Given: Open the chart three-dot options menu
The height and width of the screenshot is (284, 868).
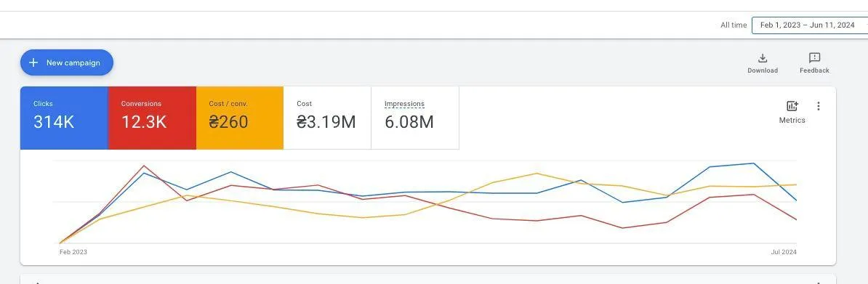Looking at the screenshot, I should [818, 106].
